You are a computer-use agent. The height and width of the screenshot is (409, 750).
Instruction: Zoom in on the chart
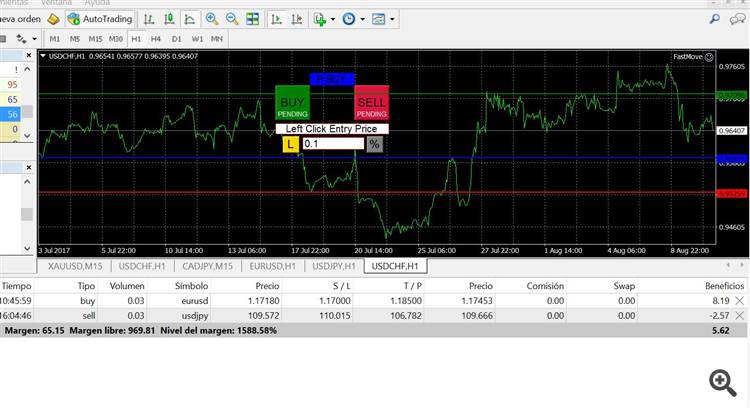click(212, 19)
